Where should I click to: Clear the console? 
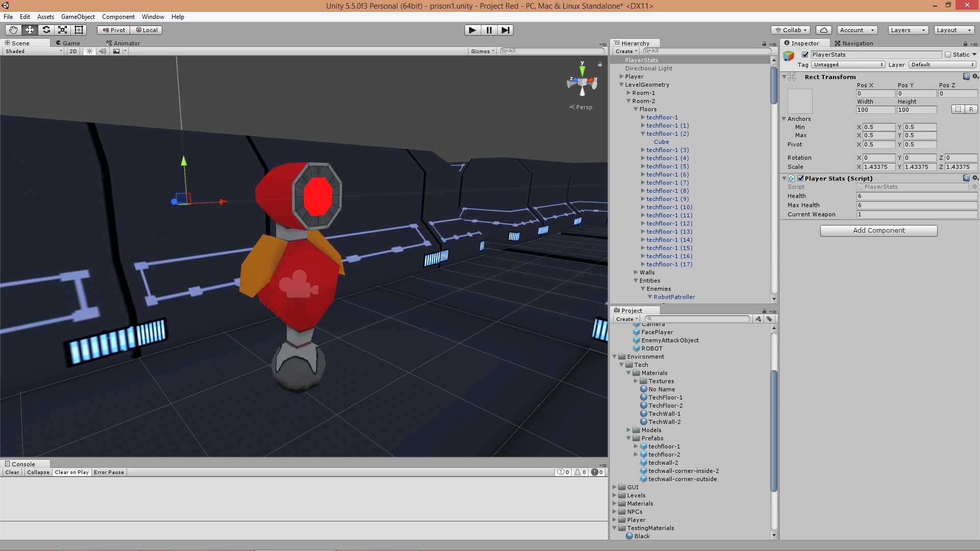tap(12, 472)
